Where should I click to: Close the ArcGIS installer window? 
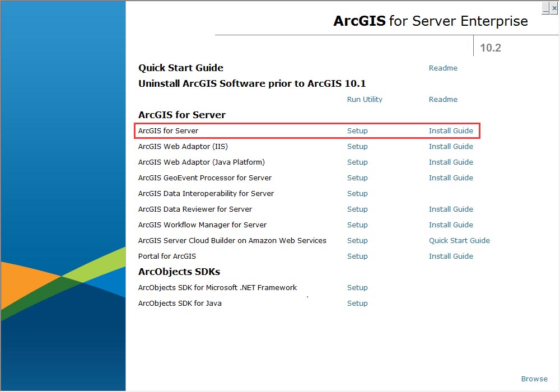pos(554,8)
